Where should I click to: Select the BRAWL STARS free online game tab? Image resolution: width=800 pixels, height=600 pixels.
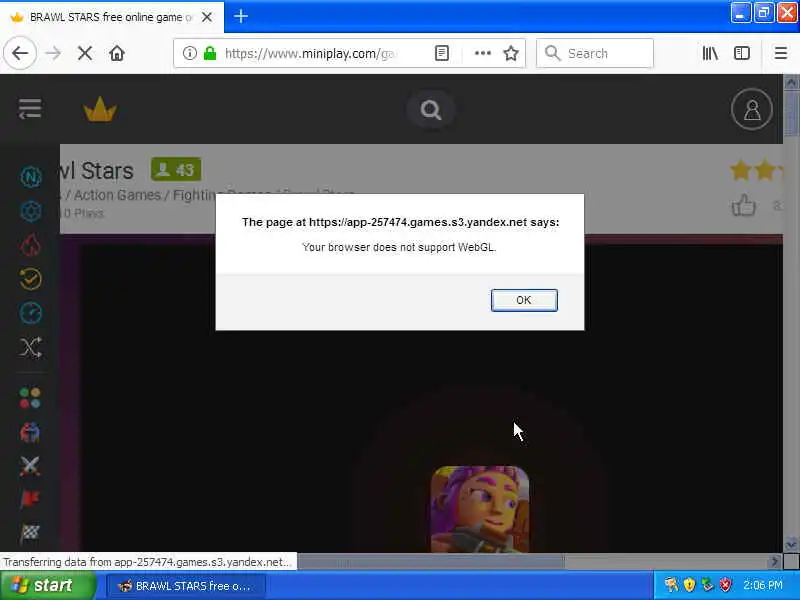(x=111, y=17)
